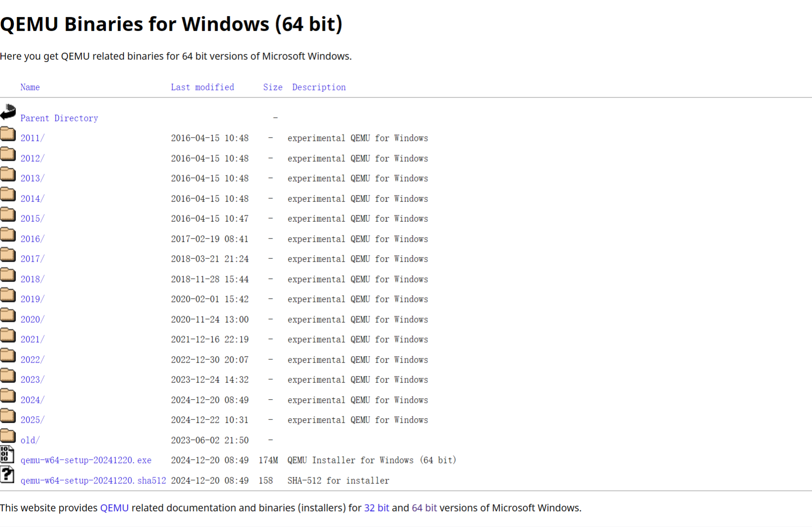The image size is (812, 527).
Task: Click the 174M size value
Action: (268, 460)
